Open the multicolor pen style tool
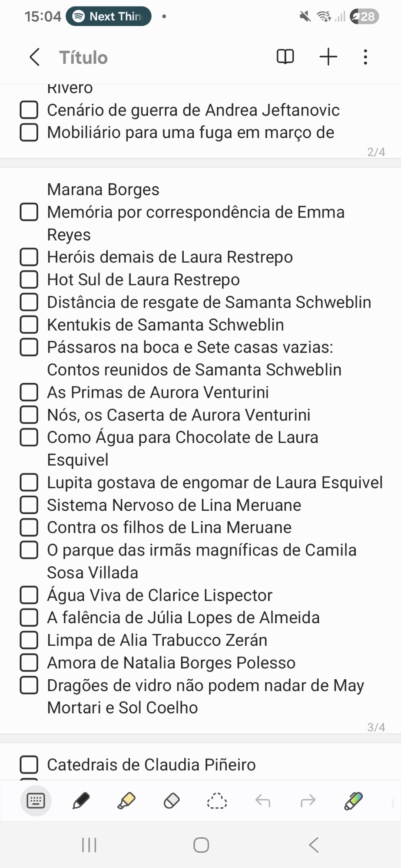The image size is (401, 868). click(353, 801)
